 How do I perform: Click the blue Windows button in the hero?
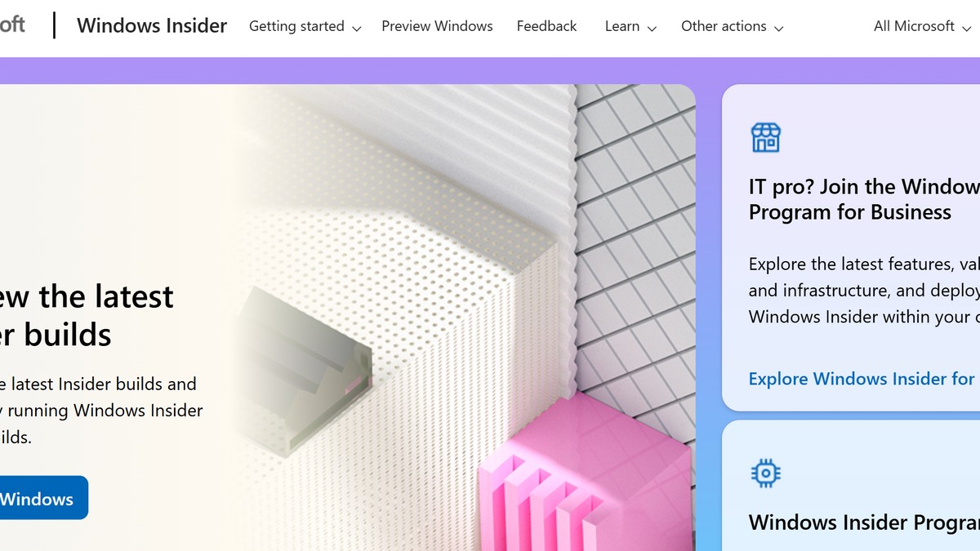tap(43, 497)
